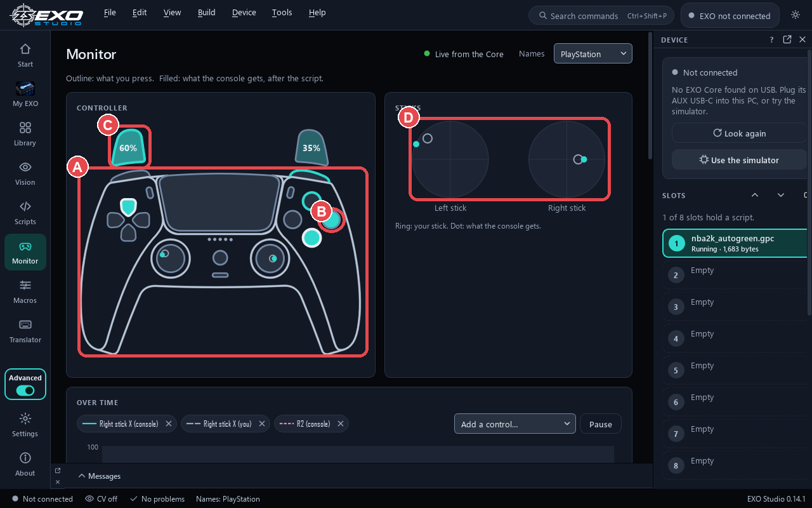The width and height of the screenshot is (812, 508).
Task: Open the Add a control dropdown
Action: click(515, 424)
